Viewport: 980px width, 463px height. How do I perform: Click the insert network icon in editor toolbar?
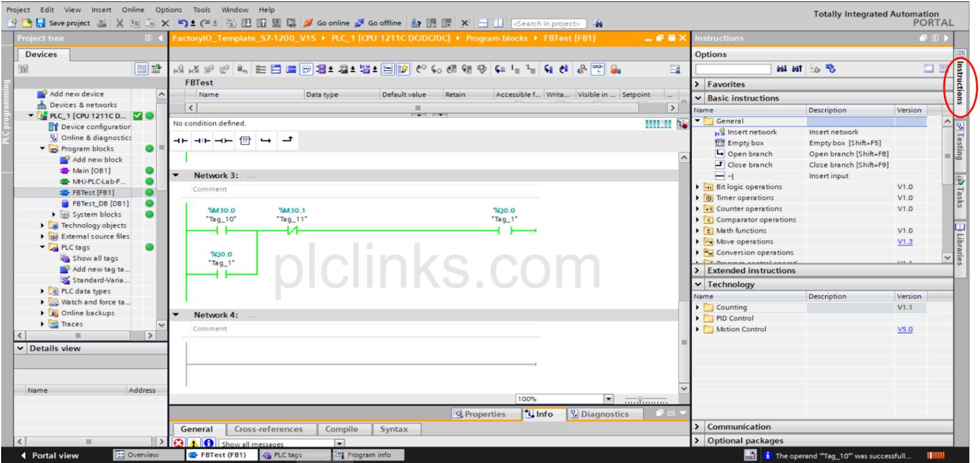click(x=179, y=69)
